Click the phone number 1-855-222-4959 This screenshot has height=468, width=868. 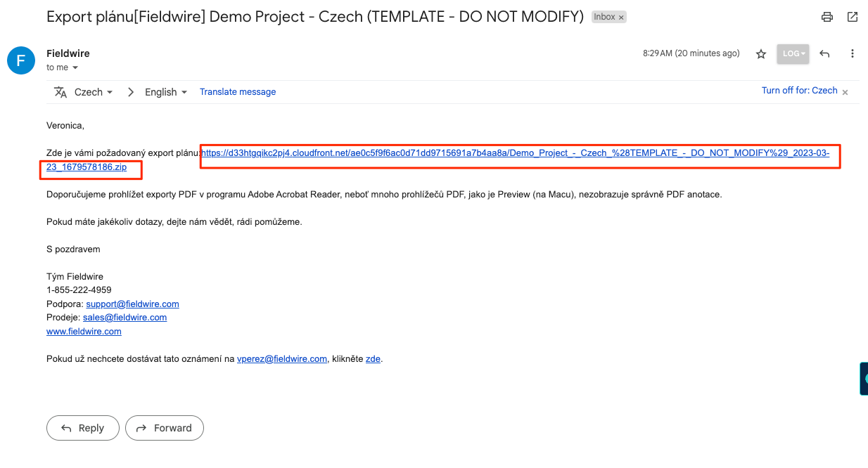tap(79, 290)
